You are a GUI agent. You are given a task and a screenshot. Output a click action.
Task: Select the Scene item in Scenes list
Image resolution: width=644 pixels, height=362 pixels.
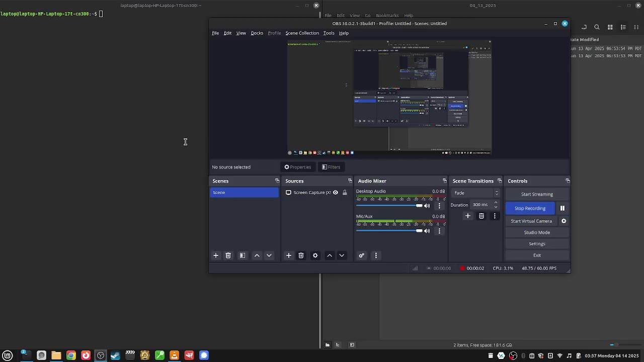click(244, 193)
